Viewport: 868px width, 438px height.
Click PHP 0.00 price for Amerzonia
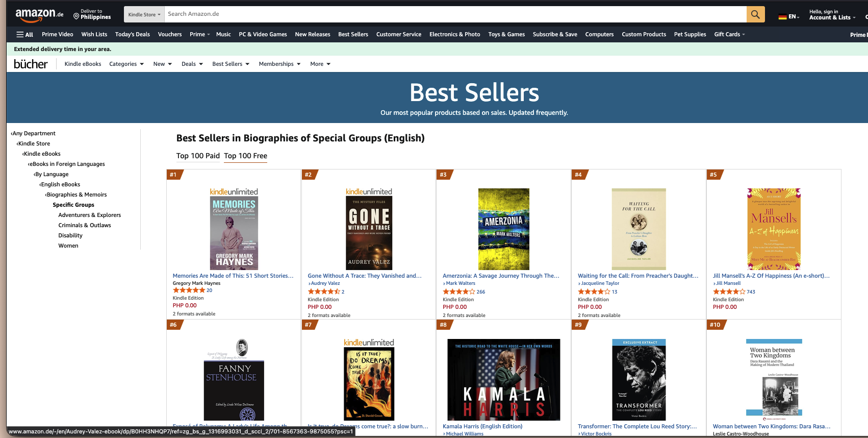pos(455,307)
